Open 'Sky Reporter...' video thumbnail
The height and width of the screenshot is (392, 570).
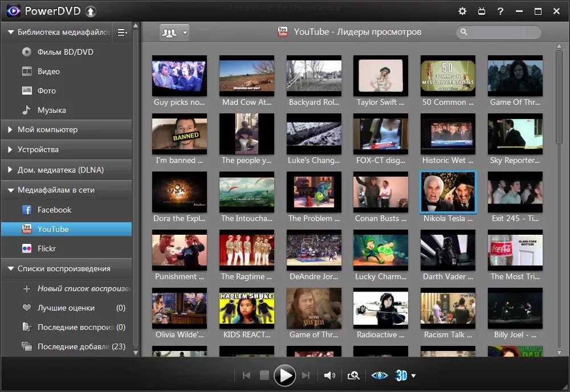point(515,134)
